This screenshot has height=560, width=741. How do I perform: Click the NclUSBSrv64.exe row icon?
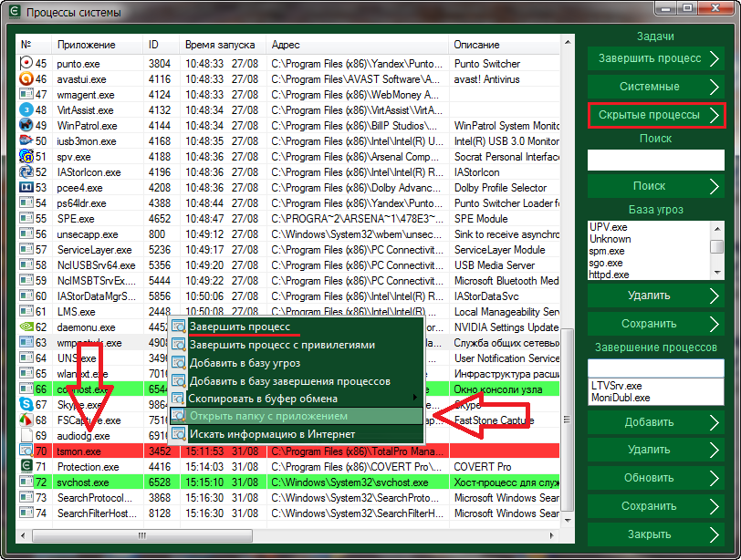coord(26,264)
